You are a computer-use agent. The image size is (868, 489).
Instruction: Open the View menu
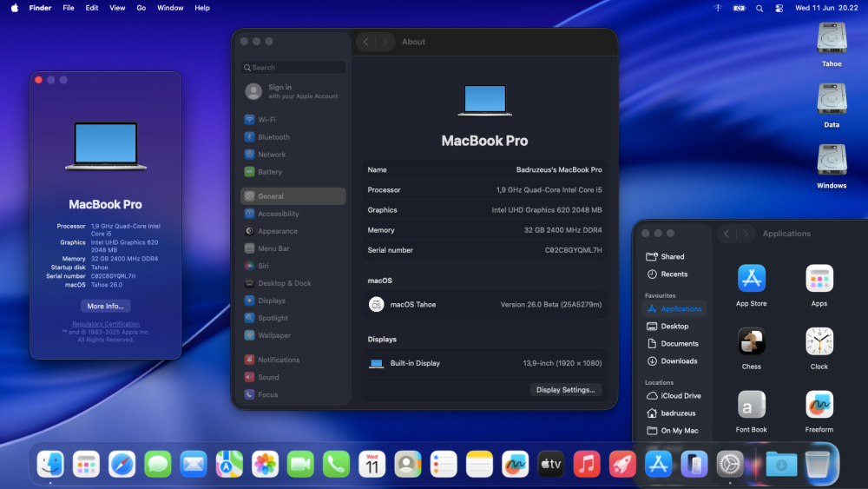[117, 8]
